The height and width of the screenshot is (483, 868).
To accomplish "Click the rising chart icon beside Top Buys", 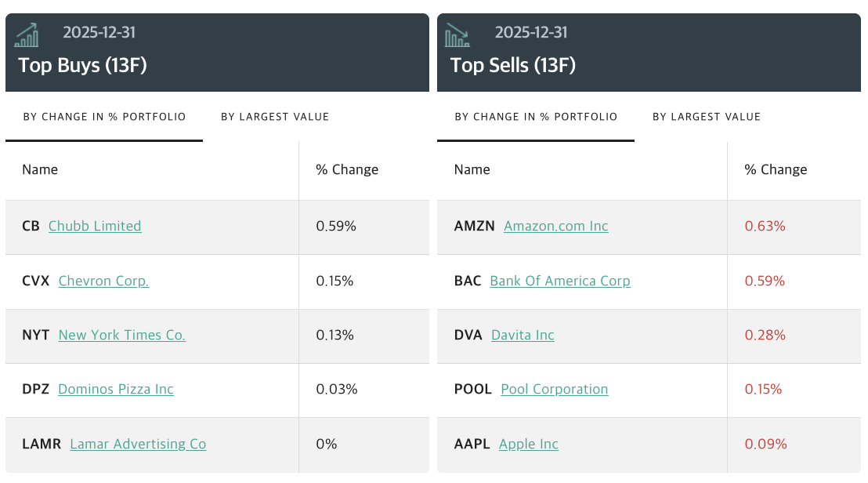I will [x=27, y=35].
